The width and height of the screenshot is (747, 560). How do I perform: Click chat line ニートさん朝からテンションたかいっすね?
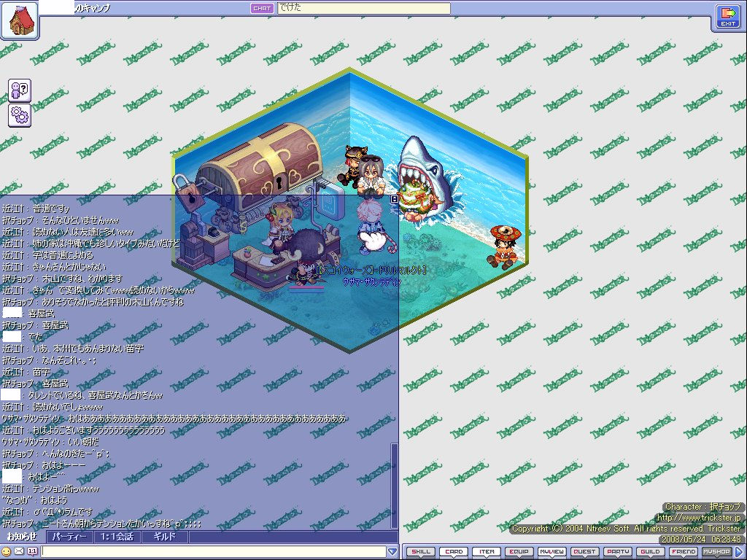101,524
